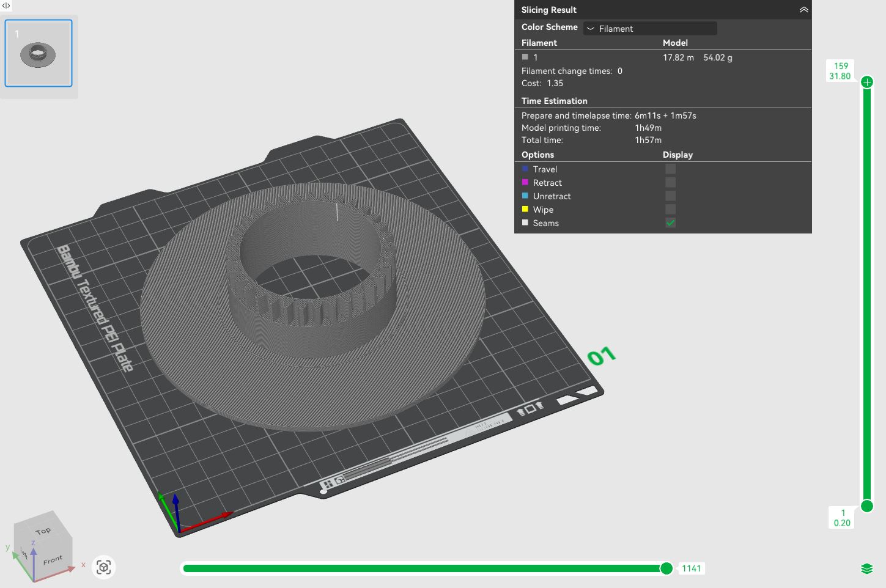Click the Unretract cyan color swatch
Screen dimensions: 886x588
coord(525,196)
